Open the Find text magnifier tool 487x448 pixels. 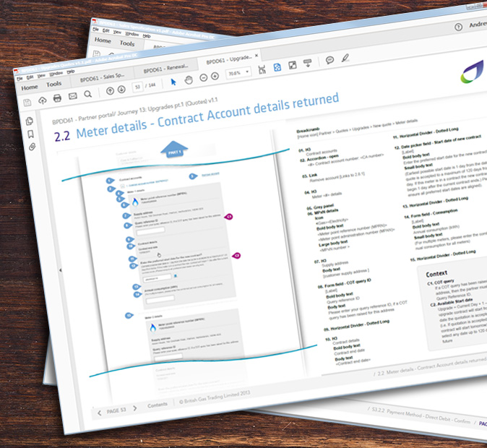87,93
